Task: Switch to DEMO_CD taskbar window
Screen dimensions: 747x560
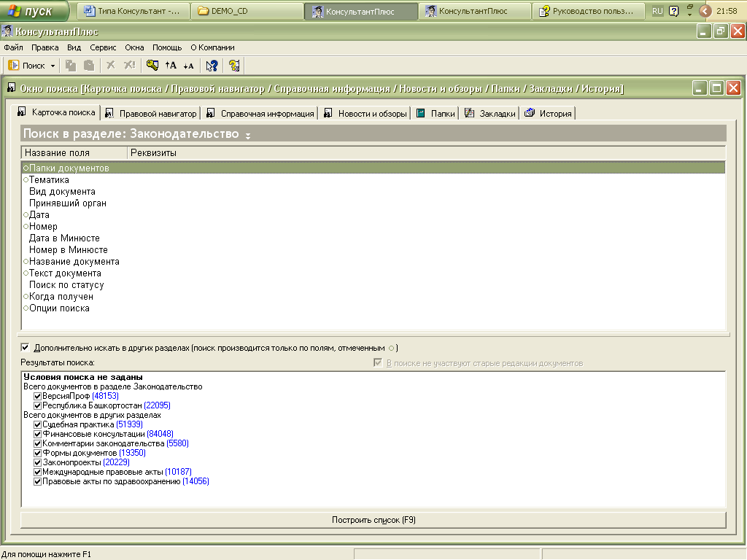Action: pos(247,11)
